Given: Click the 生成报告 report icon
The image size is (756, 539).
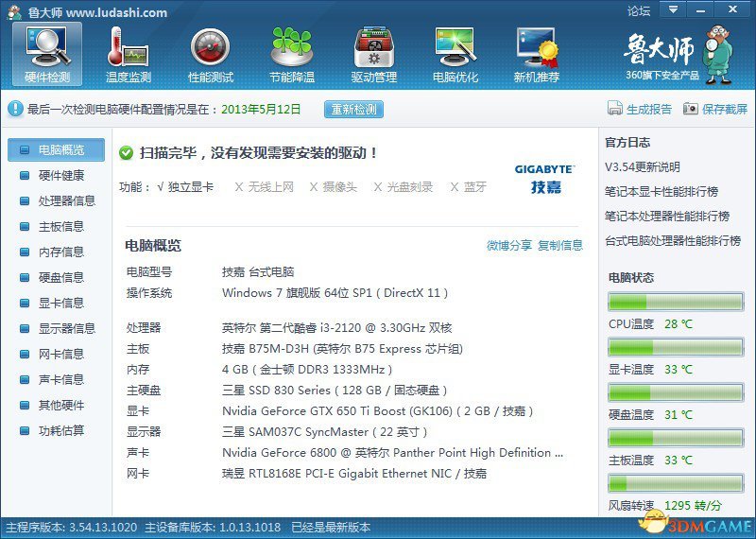Looking at the screenshot, I should coord(615,109).
